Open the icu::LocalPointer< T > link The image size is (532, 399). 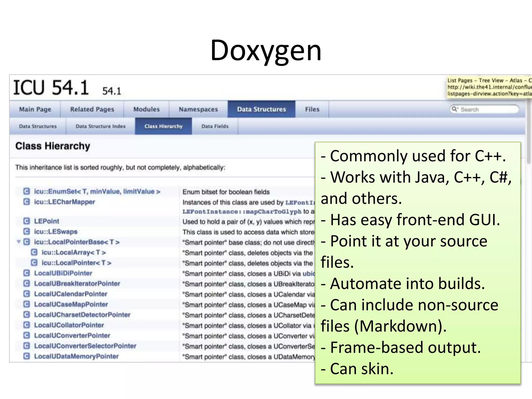77,263
